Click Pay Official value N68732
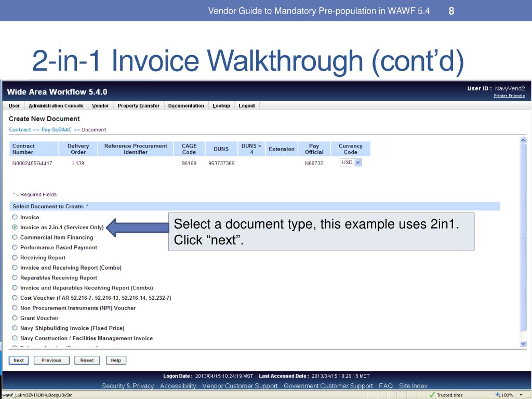This screenshot has height=399, width=532. (314, 163)
